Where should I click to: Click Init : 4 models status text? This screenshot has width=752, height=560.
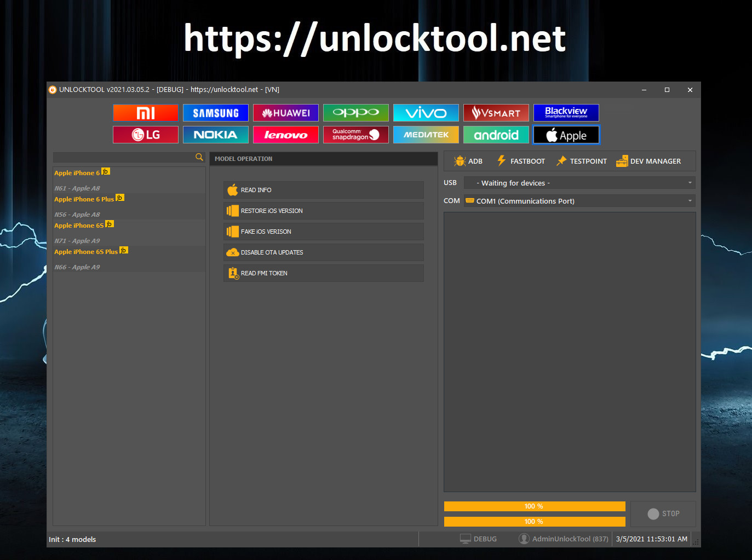coord(72,539)
